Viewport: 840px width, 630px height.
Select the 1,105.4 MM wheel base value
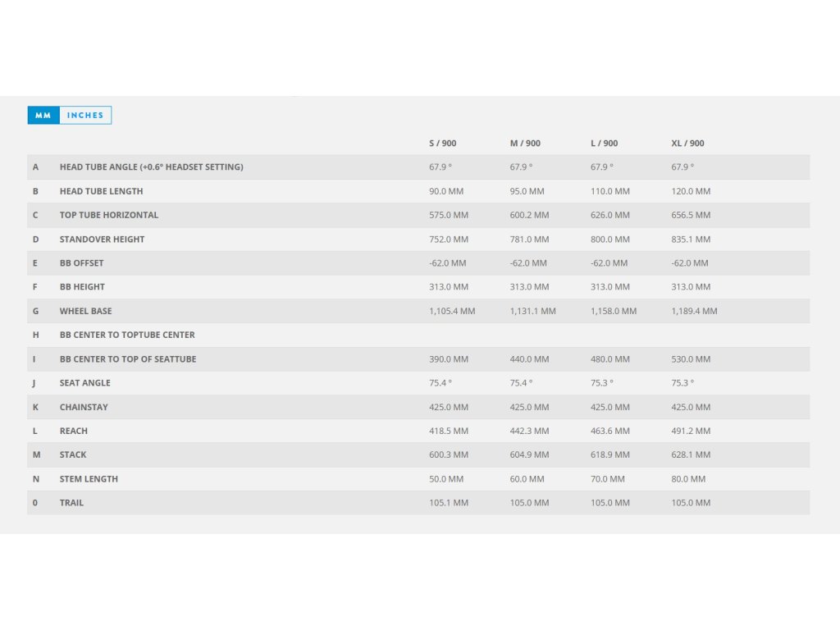tap(452, 311)
